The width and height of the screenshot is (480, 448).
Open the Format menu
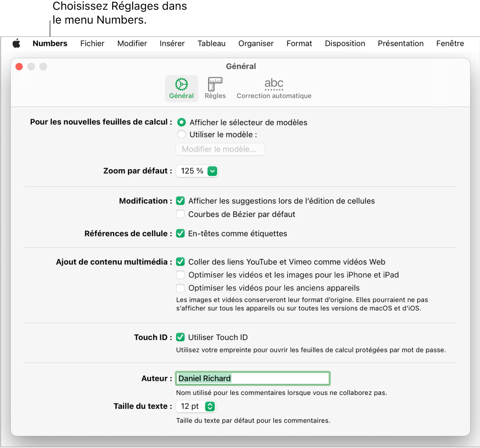tap(299, 43)
